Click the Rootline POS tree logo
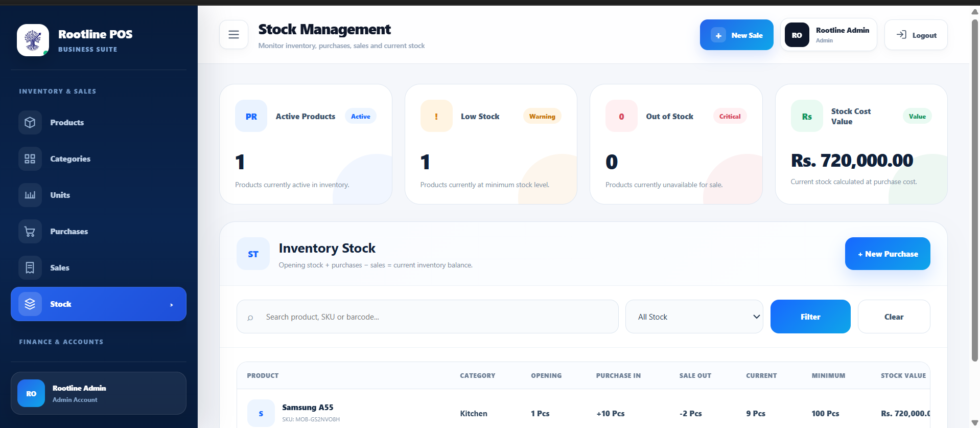The width and height of the screenshot is (980, 428). pyautogui.click(x=33, y=40)
